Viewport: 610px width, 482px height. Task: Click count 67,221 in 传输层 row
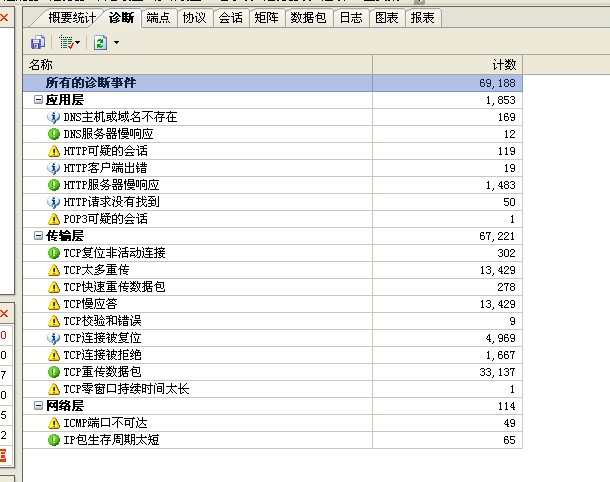497,236
